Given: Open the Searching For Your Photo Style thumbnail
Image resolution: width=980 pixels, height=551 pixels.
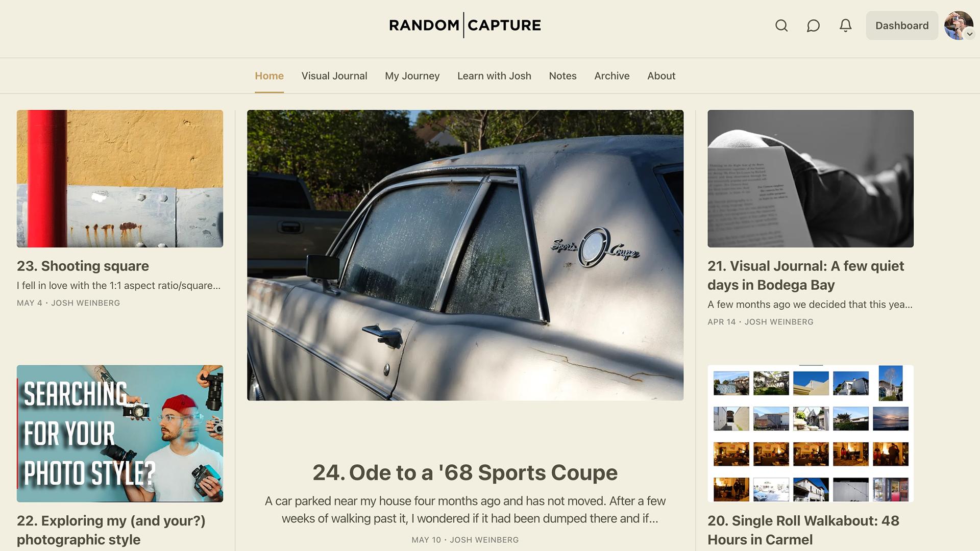Looking at the screenshot, I should click(x=120, y=434).
